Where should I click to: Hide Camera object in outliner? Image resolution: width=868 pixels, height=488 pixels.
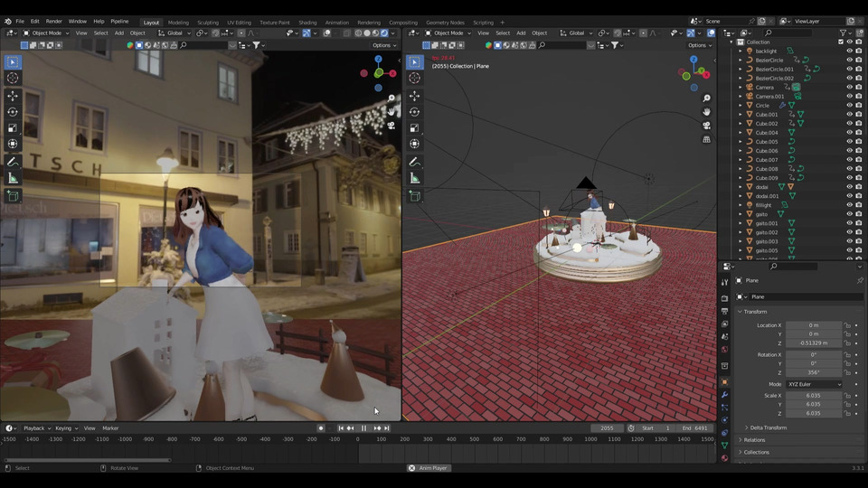849,87
